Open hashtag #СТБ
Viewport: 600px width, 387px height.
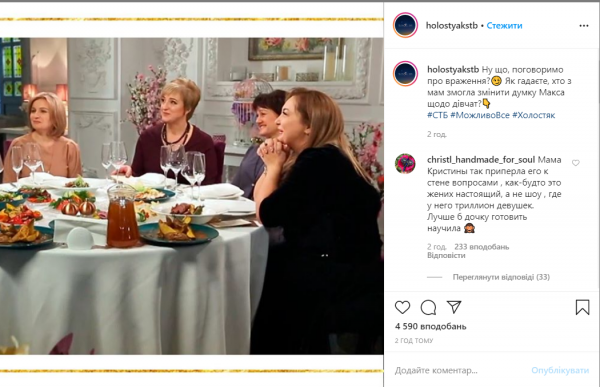[x=437, y=115]
